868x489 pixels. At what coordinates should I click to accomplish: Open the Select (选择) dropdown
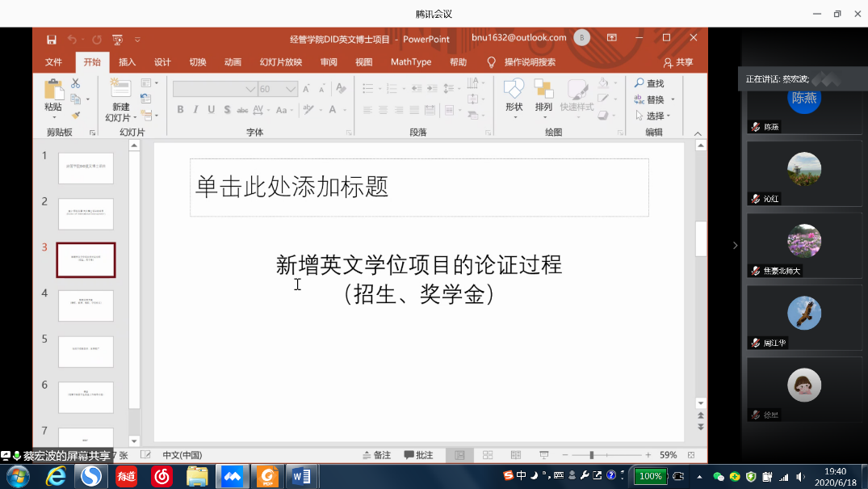pyautogui.click(x=655, y=116)
